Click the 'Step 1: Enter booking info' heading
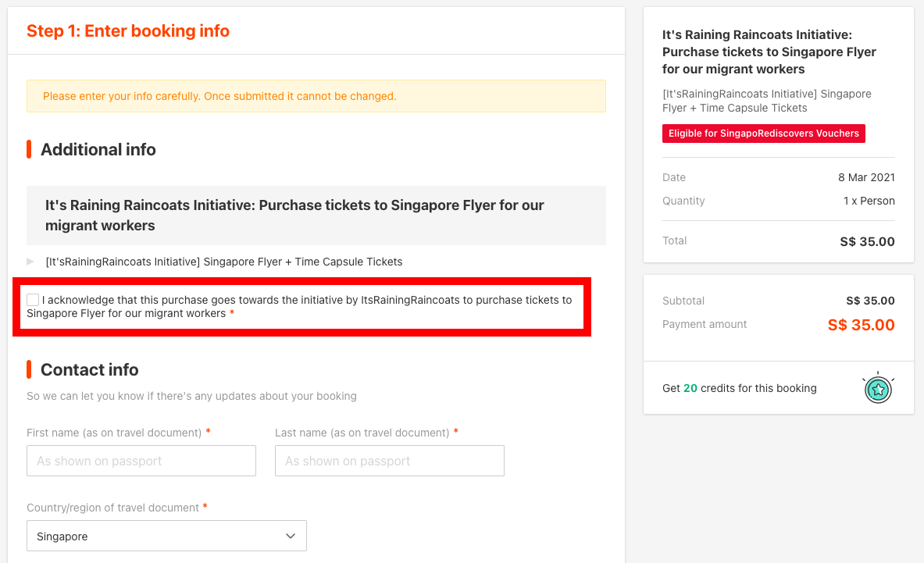This screenshot has width=924, height=563. [128, 30]
